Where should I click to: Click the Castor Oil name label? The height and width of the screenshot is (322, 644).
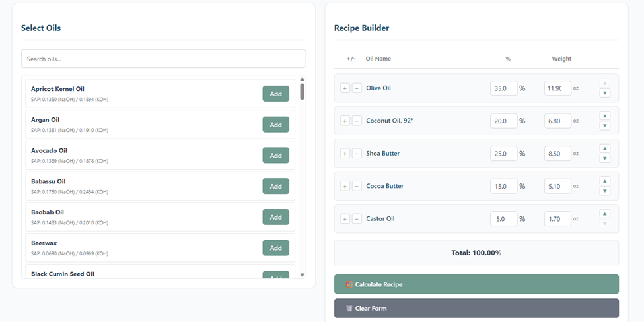[380, 219]
